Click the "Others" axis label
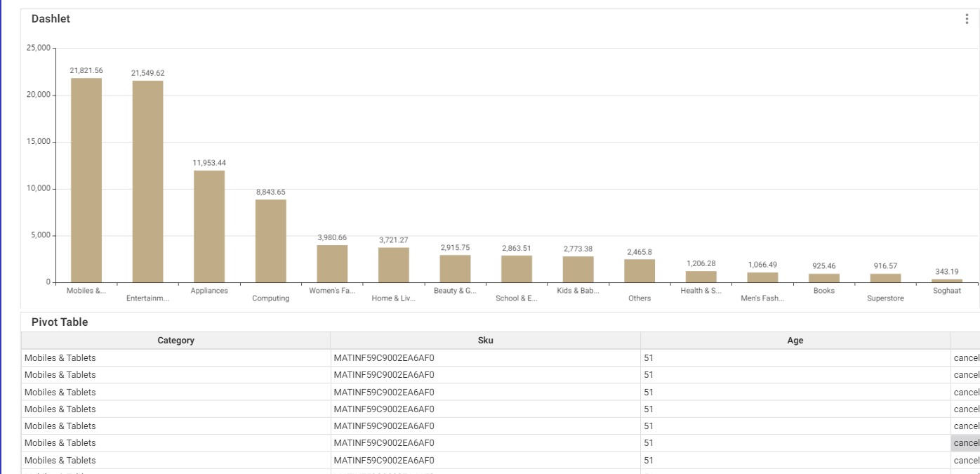The width and height of the screenshot is (980, 474). [x=640, y=298]
